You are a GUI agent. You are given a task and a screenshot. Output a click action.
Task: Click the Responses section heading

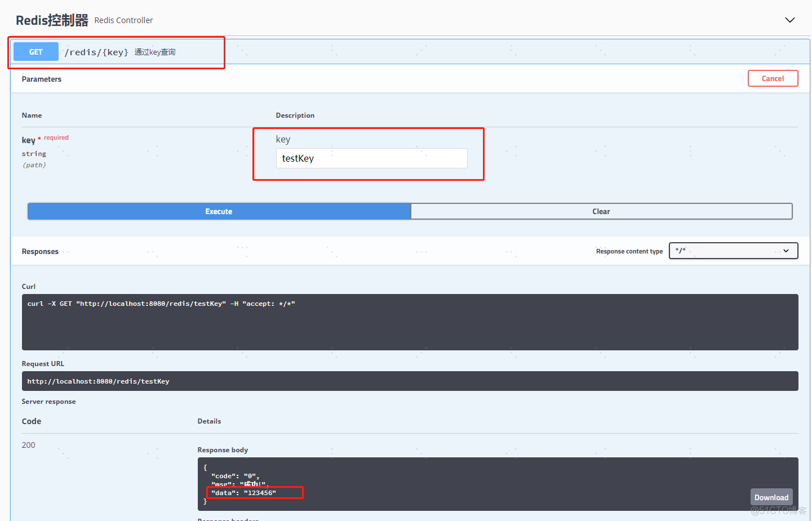coord(40,251)
